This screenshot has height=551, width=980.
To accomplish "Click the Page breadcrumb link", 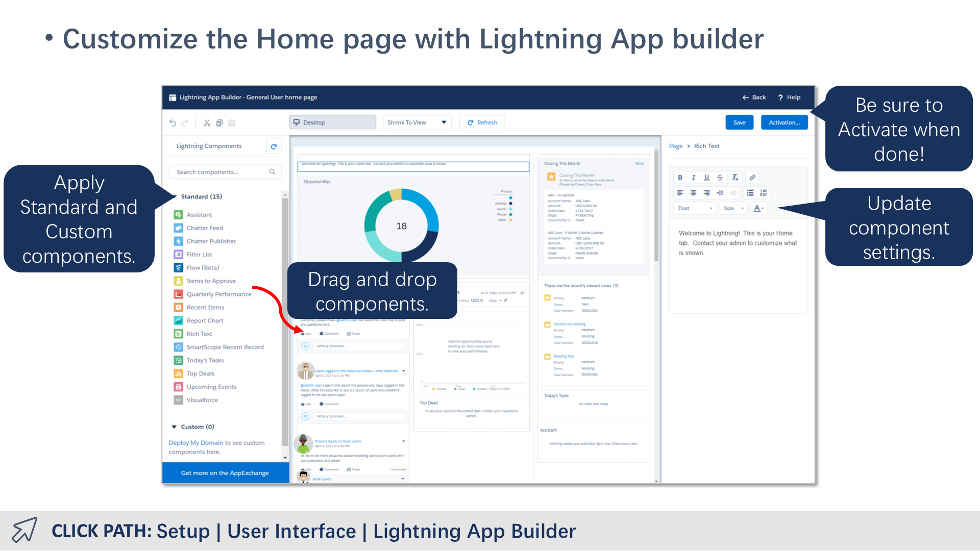I will click(676, 146).
